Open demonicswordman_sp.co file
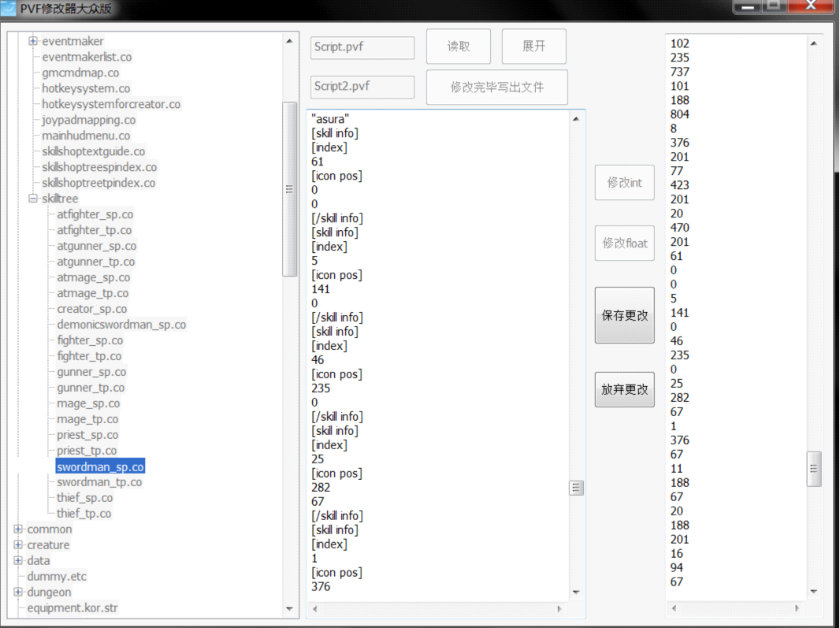Screen dimensions: 840x628 [x=121, y=325]
